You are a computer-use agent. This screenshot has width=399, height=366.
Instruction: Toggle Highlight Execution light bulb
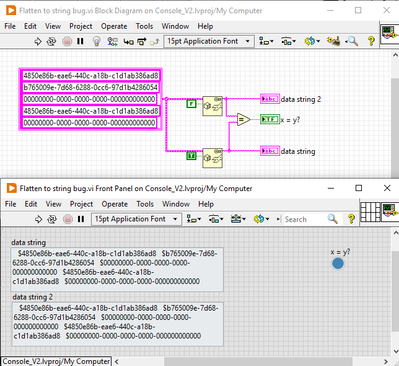[97, 41]
